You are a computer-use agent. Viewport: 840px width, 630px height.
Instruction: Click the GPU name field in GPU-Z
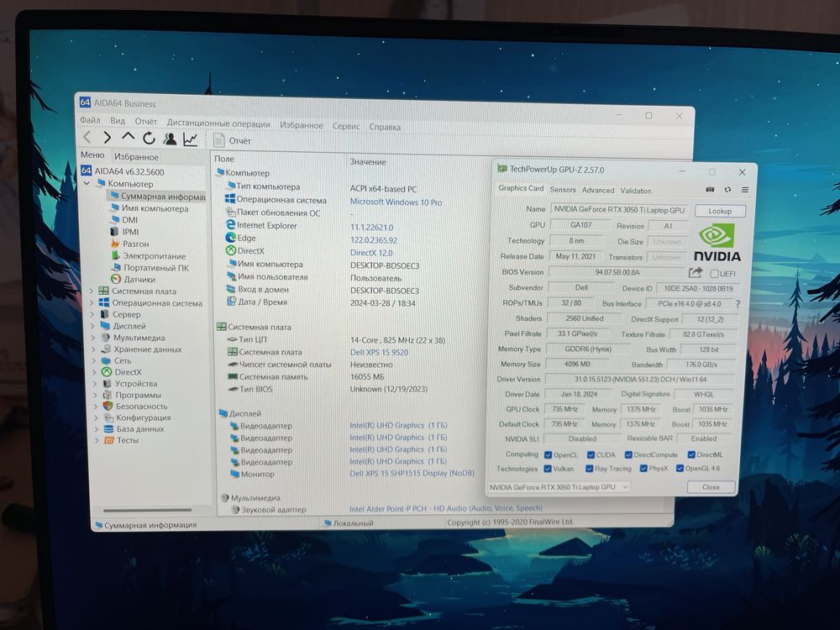619,209
